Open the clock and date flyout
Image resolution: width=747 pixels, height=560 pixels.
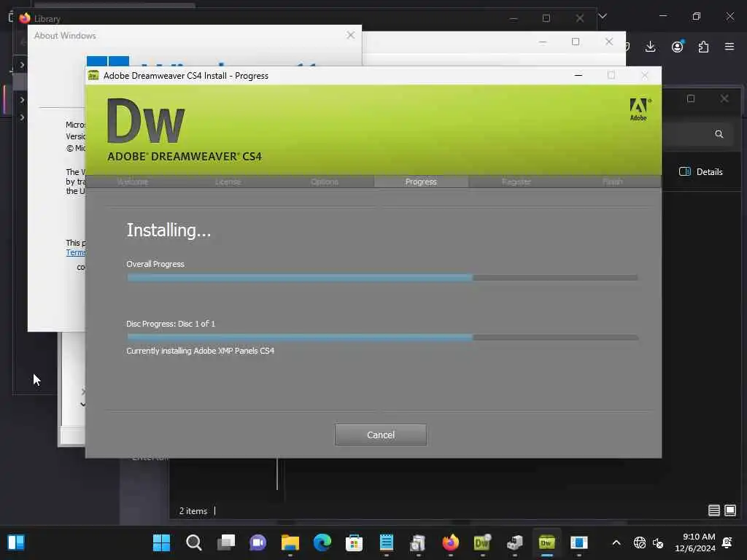coord(695,542)
